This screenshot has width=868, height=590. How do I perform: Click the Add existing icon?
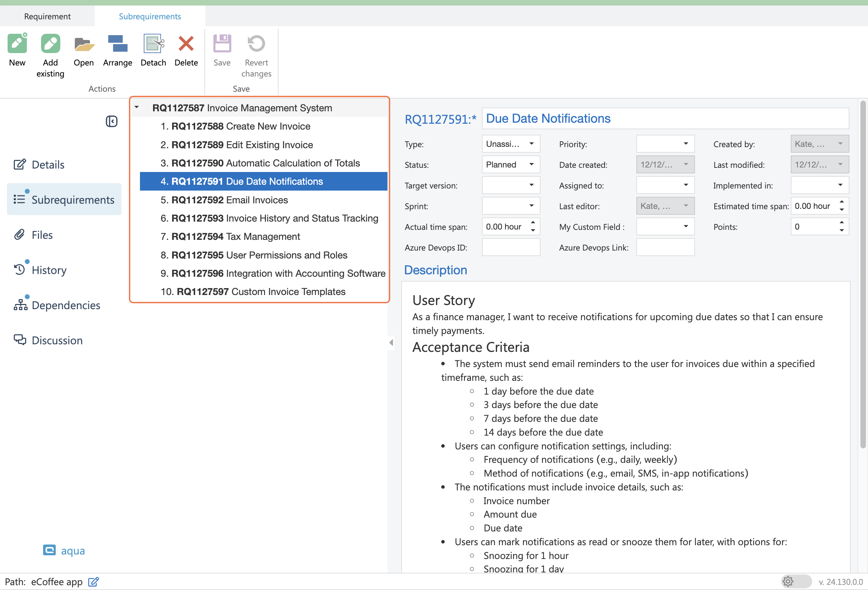click(x=50, y=44)
